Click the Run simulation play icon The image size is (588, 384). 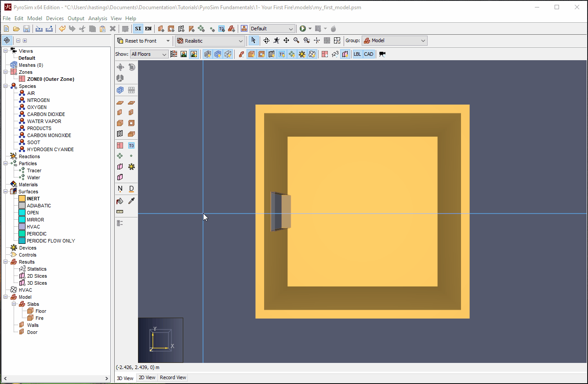click(x=302, y=29)
